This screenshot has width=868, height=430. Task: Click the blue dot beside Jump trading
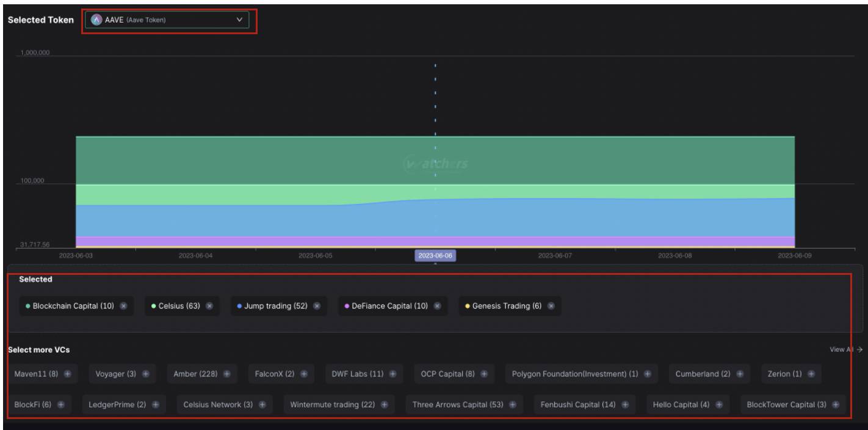tap(239, 307)
